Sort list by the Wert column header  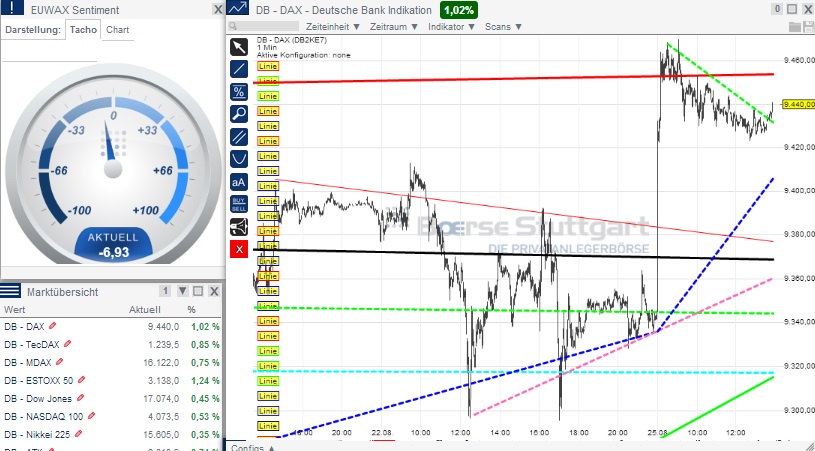14,310
